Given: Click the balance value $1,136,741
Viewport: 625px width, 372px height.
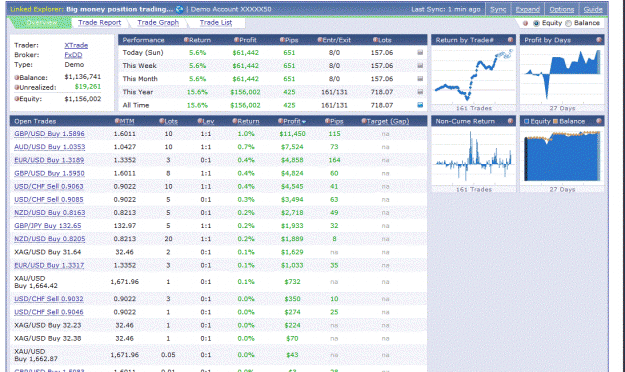Looking at the screenshot, I should pos(83,77).
